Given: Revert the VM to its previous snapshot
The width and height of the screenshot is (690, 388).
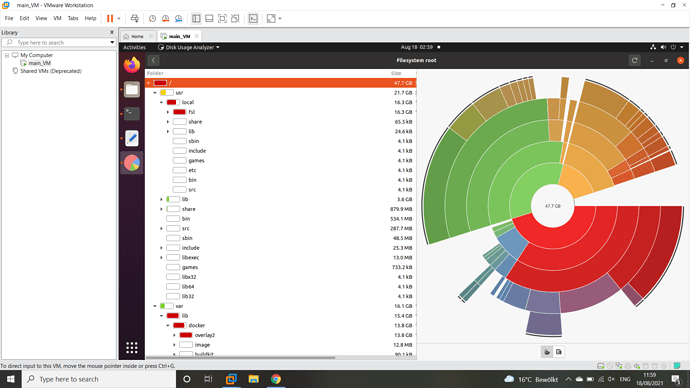Looking at the screenshot, I should coord(165,18).
